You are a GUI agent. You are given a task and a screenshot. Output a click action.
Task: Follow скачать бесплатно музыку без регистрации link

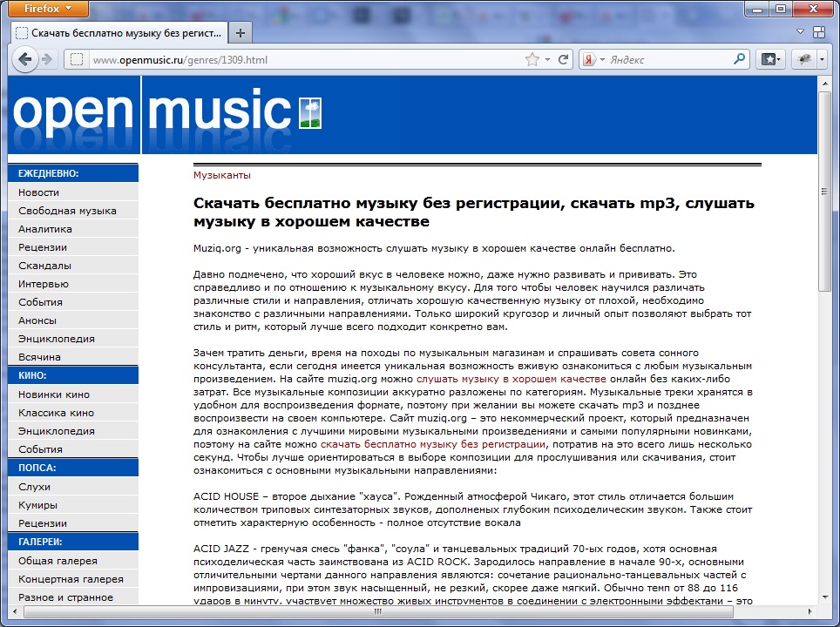433,444
